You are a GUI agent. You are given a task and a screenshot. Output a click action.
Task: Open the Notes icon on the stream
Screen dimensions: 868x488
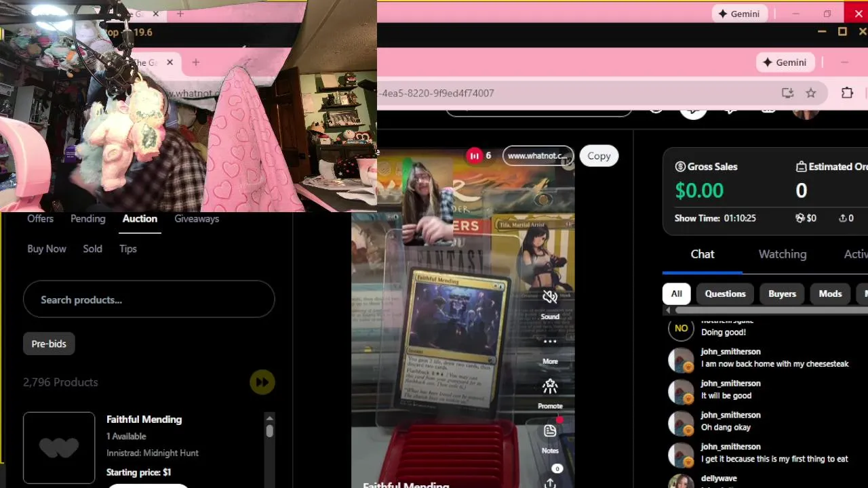(550, 431)
